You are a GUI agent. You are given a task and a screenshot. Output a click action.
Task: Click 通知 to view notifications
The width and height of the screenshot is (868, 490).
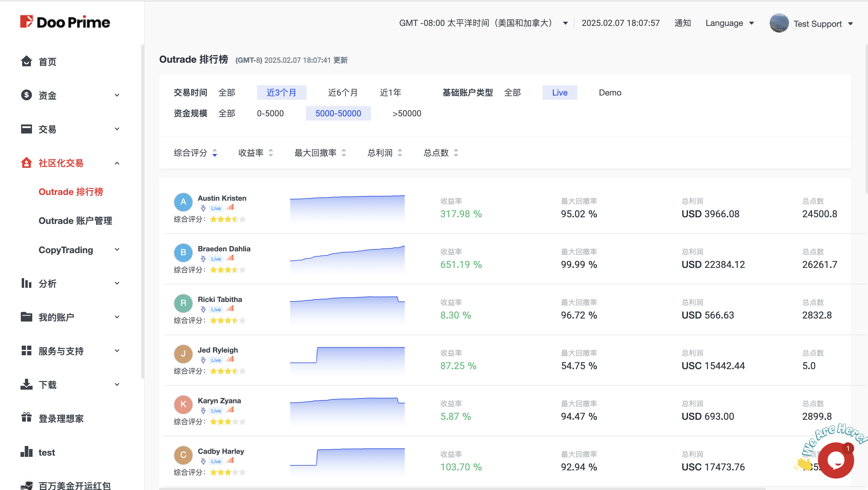pyautogui.click(x=683, y=23)
